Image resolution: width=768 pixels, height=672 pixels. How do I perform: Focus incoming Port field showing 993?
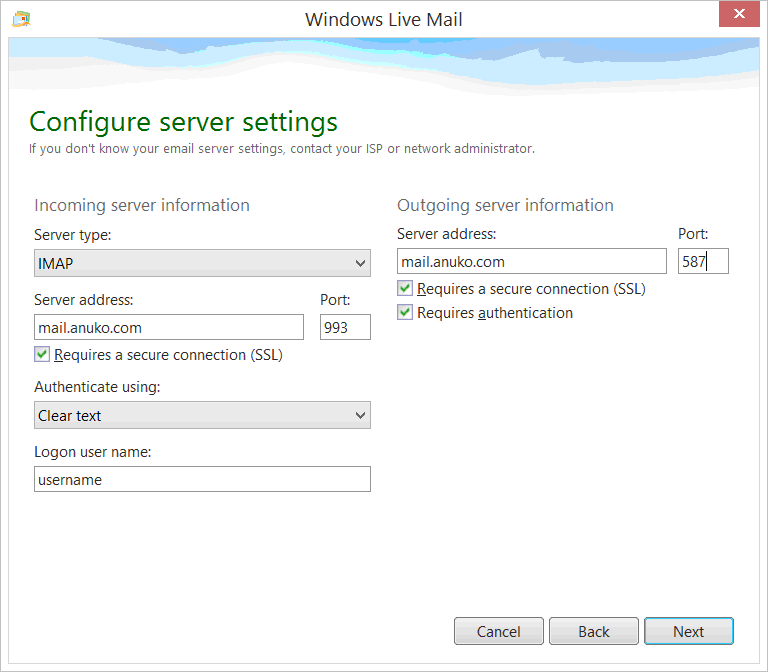click(x=345, y=327)
